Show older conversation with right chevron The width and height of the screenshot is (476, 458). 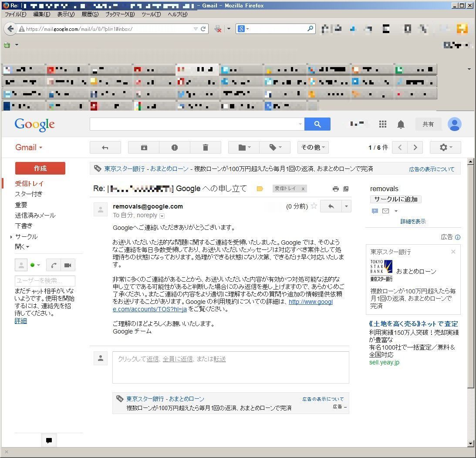click(x=415, y=148)
